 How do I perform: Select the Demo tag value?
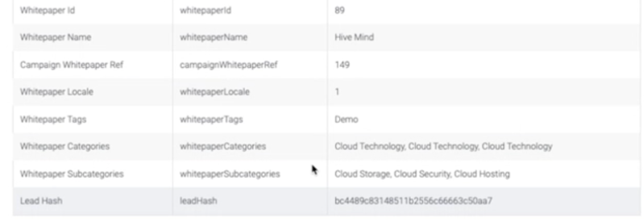346,119
